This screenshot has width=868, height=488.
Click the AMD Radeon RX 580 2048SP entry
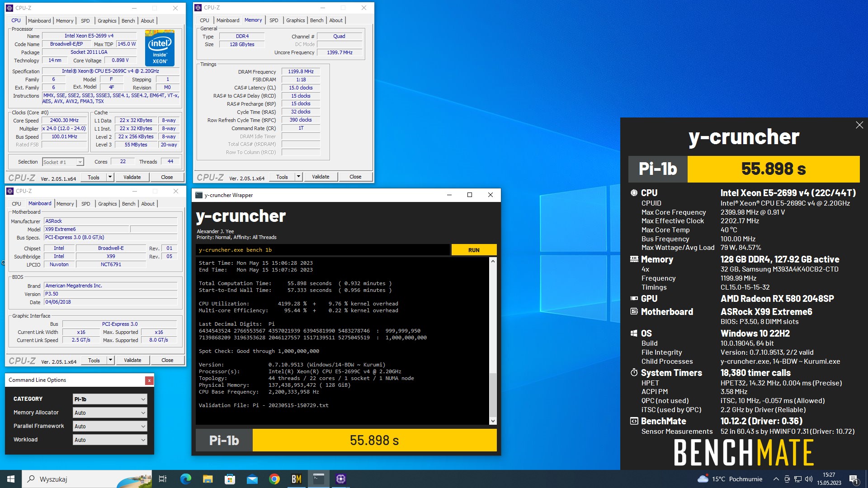coord(777,299)
